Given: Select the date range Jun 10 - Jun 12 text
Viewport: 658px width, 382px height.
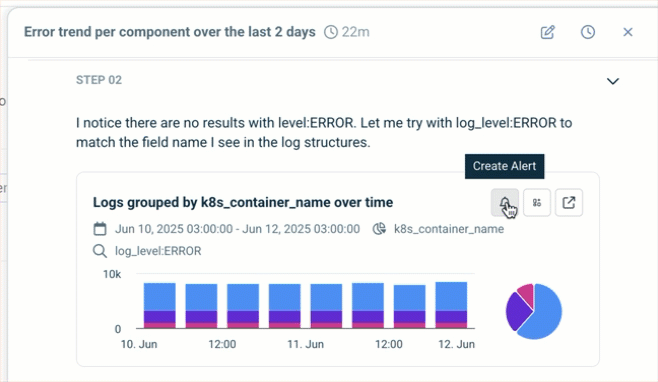Looking at the screenshot, I should coord(238,229).
